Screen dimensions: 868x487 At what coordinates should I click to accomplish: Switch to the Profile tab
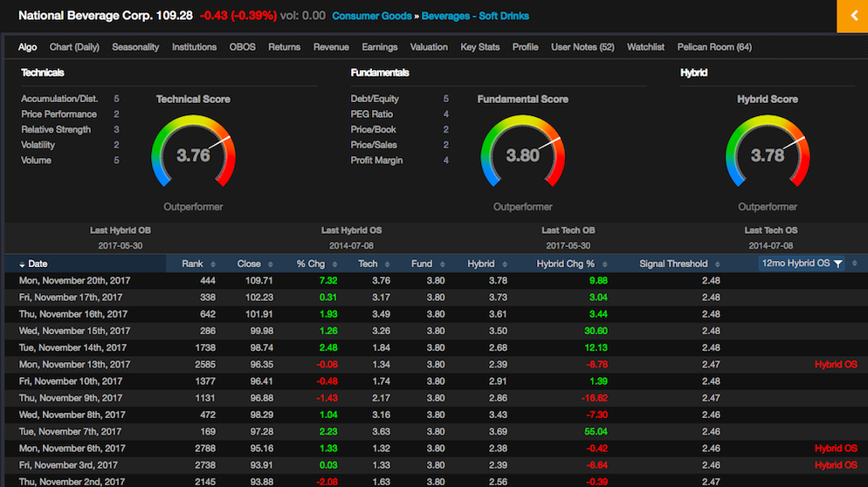[x=526, y=47]
